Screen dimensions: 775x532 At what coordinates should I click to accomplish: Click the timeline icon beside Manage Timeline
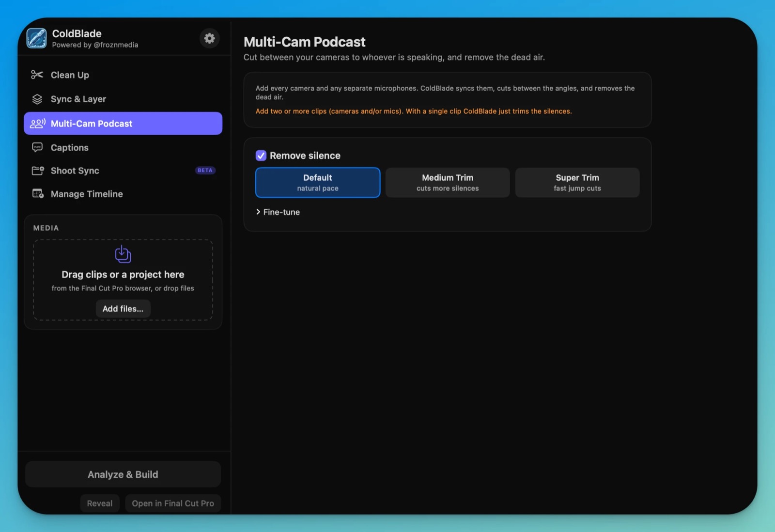click(x=38, y=194)
